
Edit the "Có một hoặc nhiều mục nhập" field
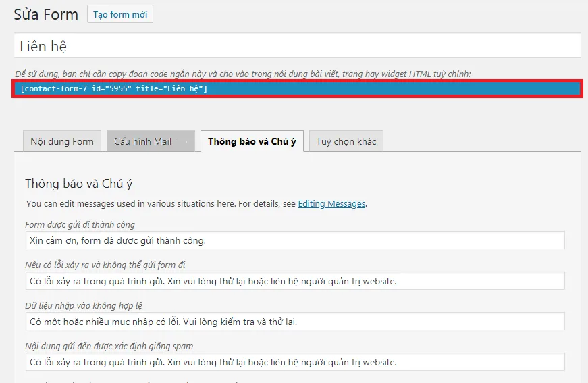(295, 322)
